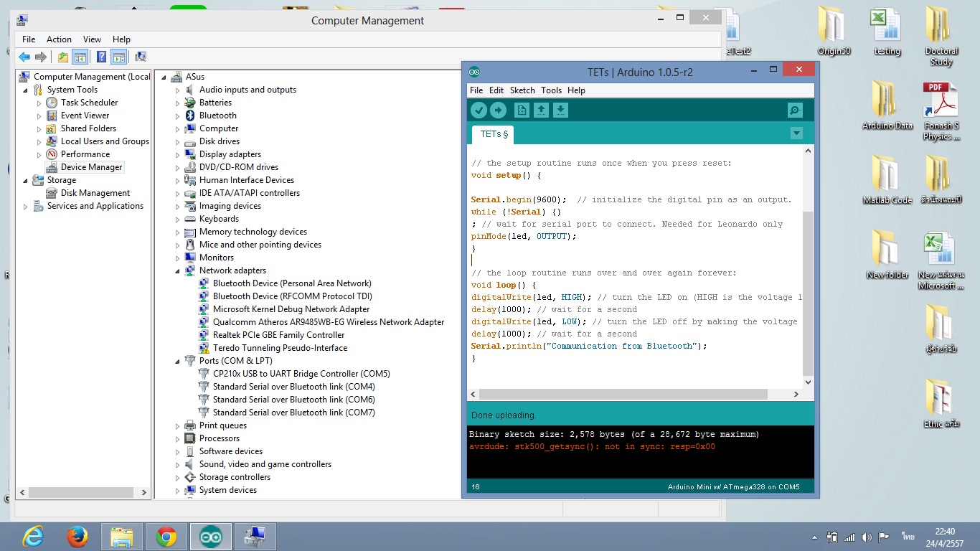Open Action menu in Computer Management

pos(59,39)
